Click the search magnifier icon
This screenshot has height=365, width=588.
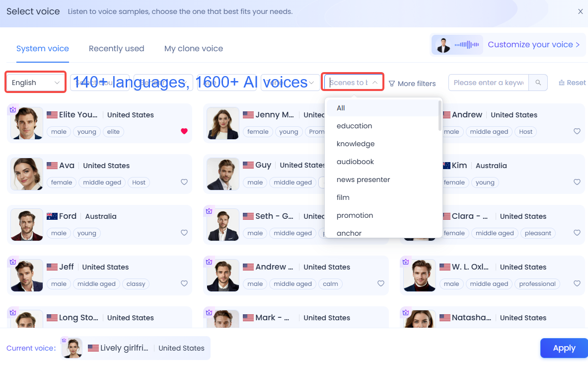tap(538, 83)
